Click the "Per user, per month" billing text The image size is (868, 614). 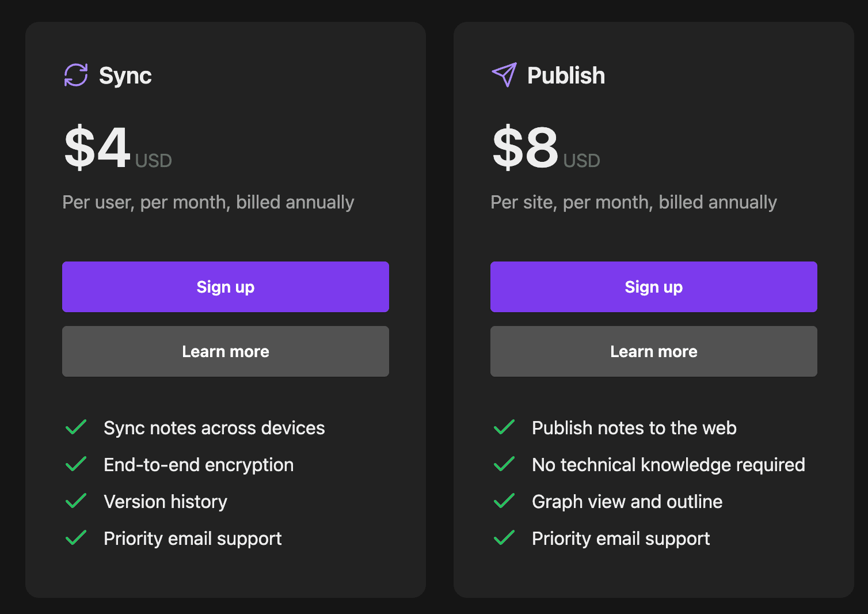tap(208, 202)
